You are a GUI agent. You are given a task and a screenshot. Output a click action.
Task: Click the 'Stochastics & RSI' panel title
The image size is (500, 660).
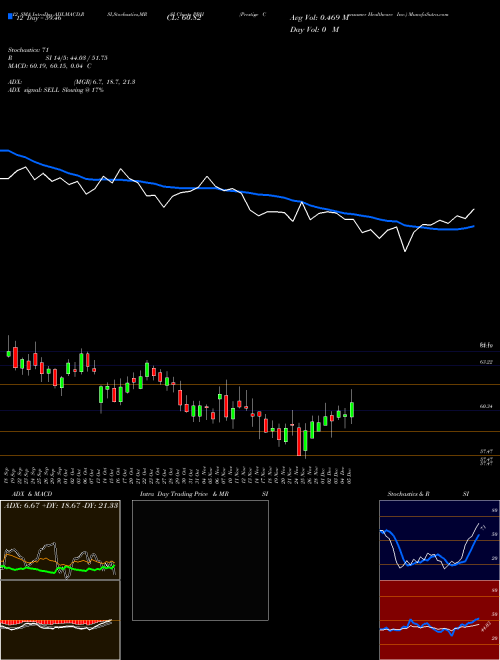pyautogui.click(x=428, y=494)
